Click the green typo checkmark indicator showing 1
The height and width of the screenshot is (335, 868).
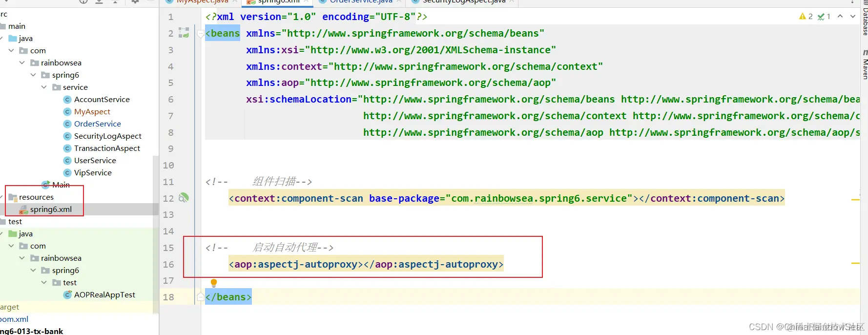(x=824, y=17)
